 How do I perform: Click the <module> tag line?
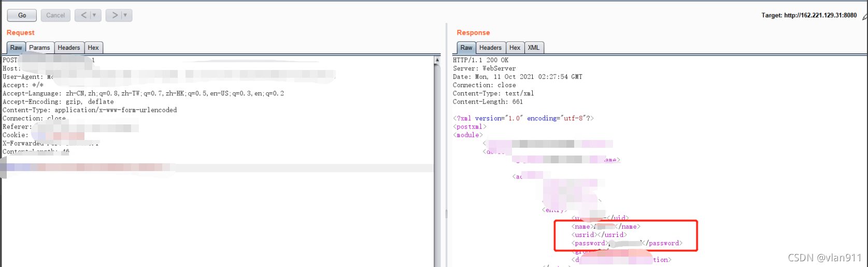(x=467, y=135)
